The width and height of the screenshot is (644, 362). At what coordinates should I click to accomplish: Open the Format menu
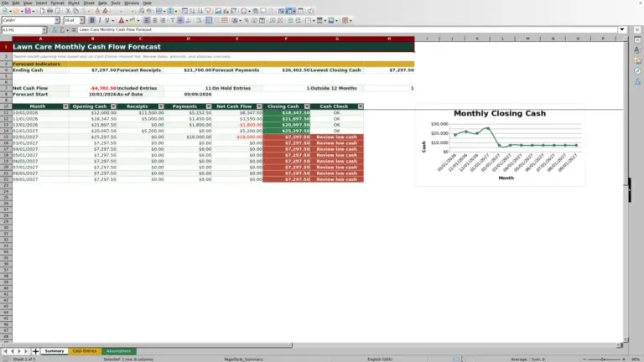coord(57,3)
